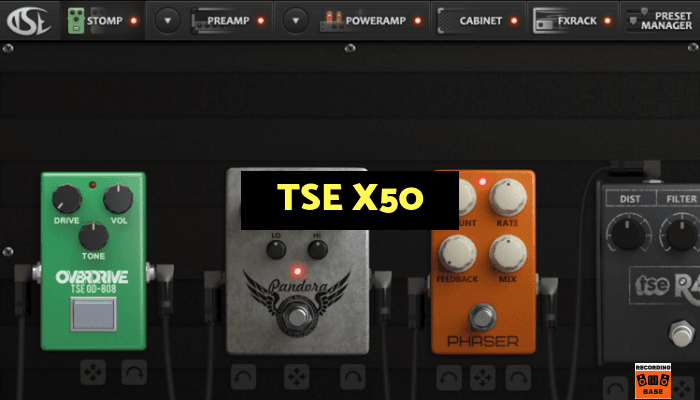This screenshot has height=400, width=700.
Task: Toggle the Preamp power LED
Action: [x=261, y=21]
